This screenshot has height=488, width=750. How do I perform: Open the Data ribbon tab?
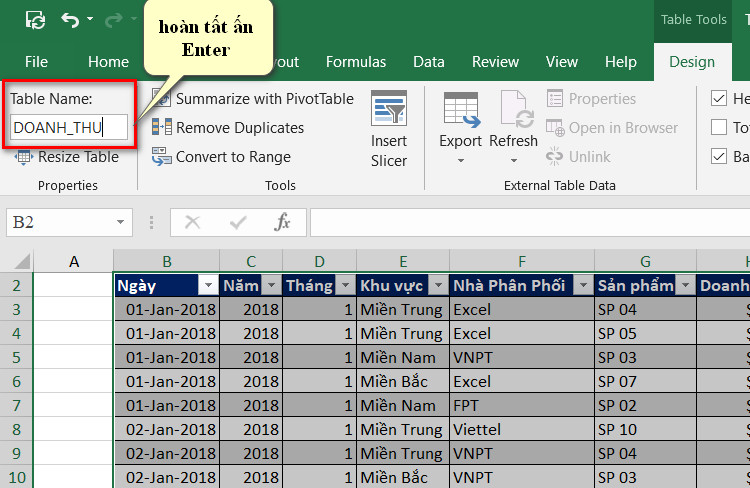(429, 62)
